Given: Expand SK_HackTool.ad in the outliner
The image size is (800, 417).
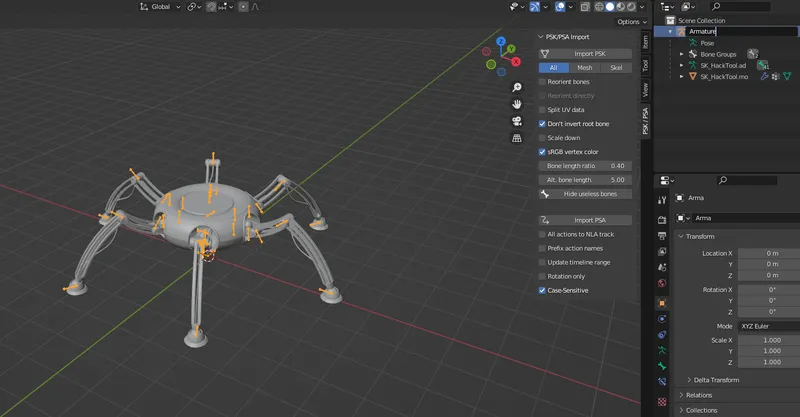Looking at the screenshot, I should (682, 65).
